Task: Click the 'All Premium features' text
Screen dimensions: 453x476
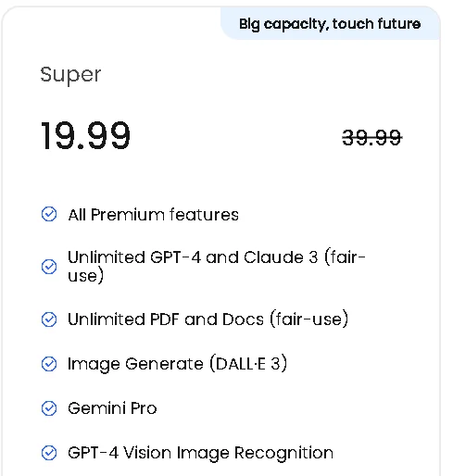Action: coord(154,215)
